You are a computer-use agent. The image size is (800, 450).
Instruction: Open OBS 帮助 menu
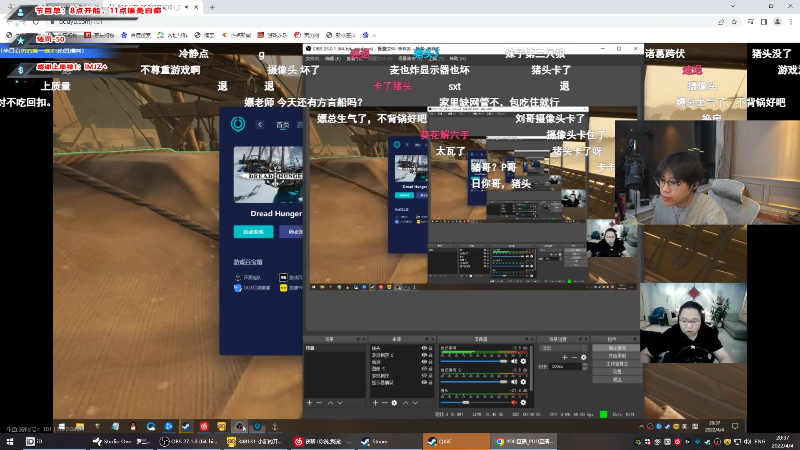pyautogui.click(x=458, y=59)
